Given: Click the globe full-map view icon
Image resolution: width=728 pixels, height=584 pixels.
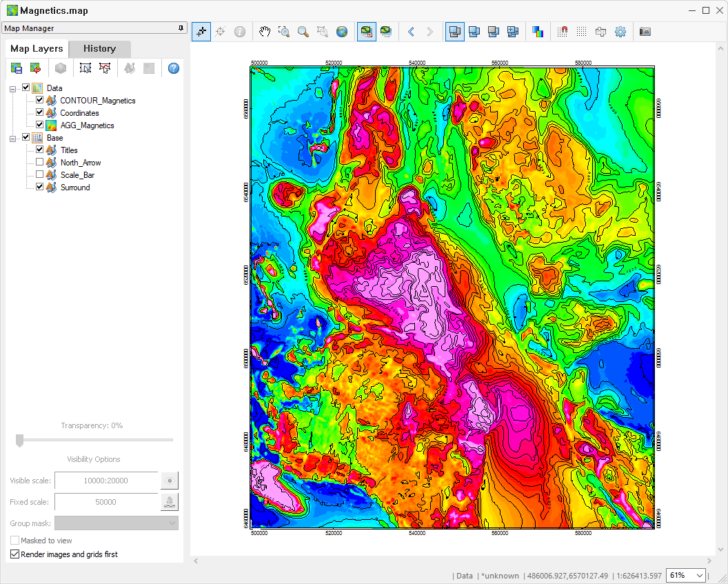Looking at the screenshot, I should (341, 32).
